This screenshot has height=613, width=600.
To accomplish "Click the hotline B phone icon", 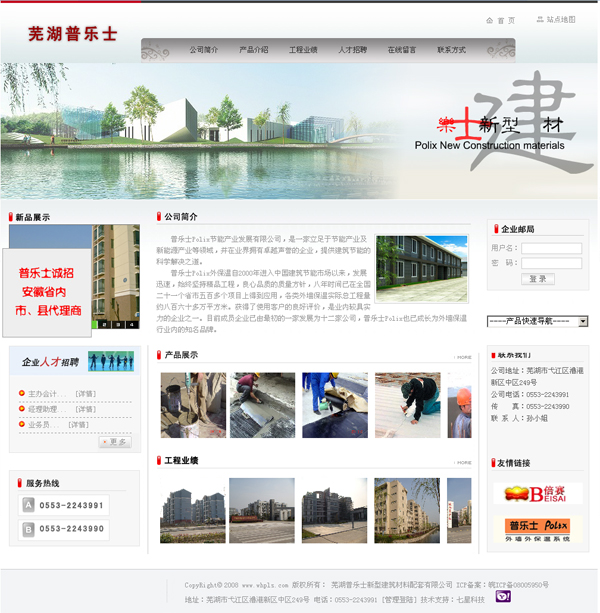I will [x=28, y=528].
